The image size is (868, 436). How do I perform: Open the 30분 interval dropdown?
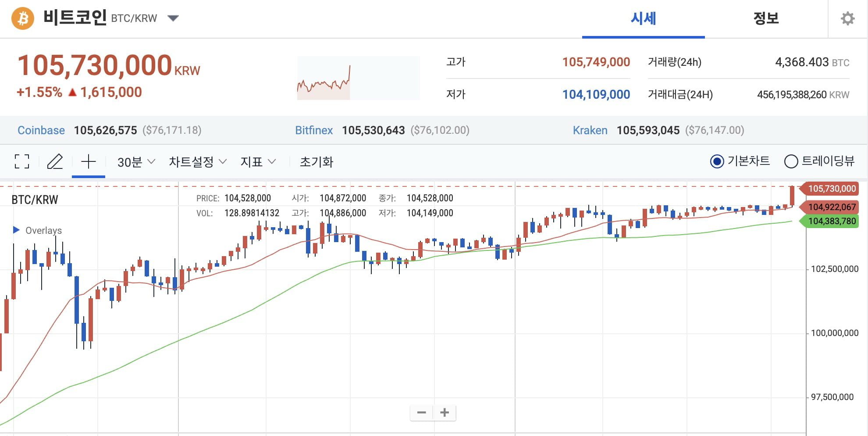click(136, 162)
